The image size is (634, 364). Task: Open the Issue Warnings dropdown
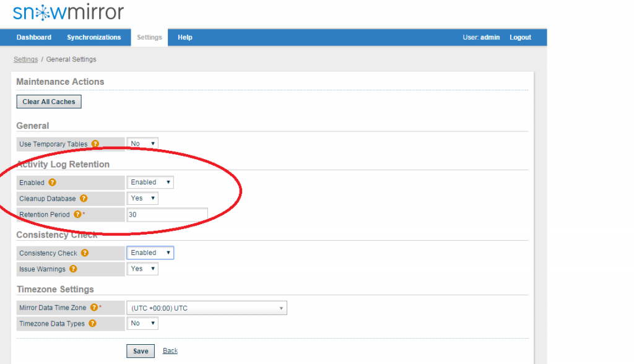142,269
